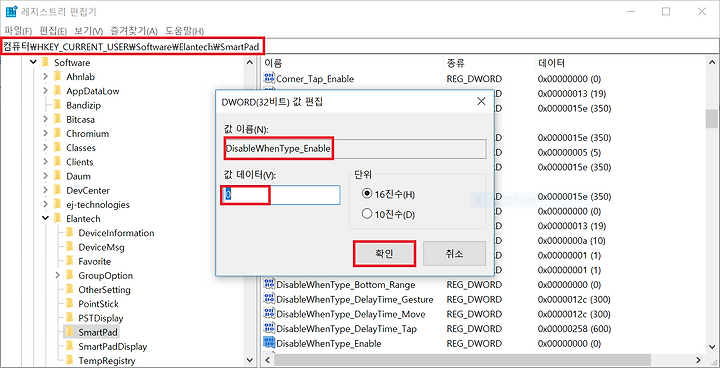Select the Elantech folder icon
The image size is (720, 368).
[57, 219]
